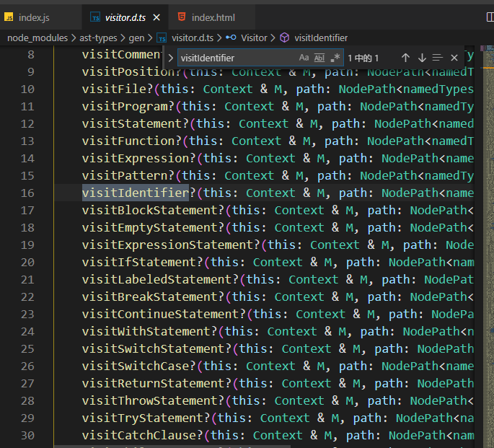Open gen breadcrumb folder
Image resolution: width=494 pixels, height=448 pixels.
136,38
